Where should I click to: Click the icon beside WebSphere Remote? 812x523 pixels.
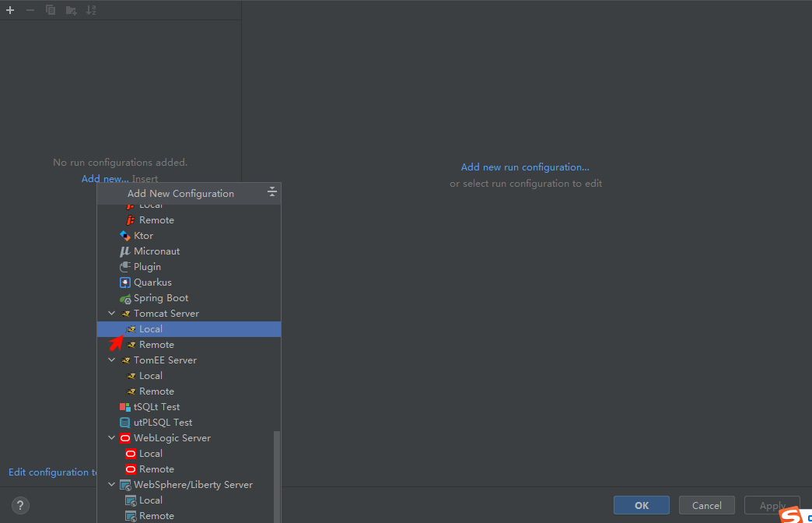click(x=131, y=516)
